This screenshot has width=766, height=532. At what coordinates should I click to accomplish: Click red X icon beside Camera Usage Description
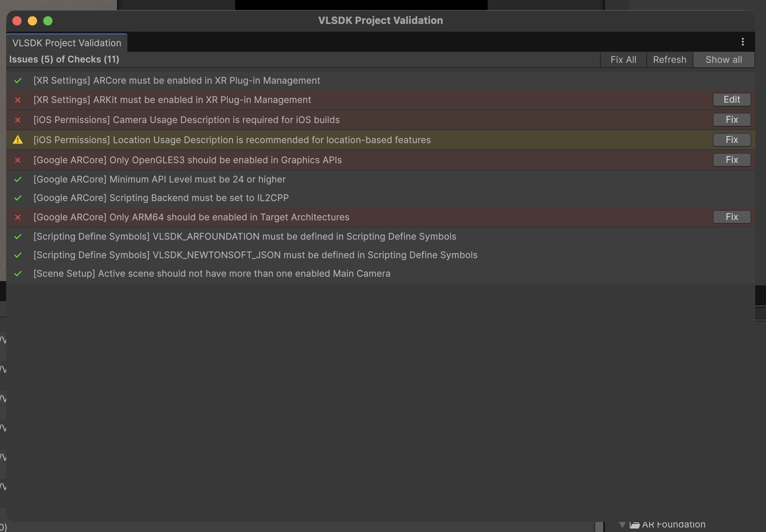pyautogui.click(x=18, y=120)
